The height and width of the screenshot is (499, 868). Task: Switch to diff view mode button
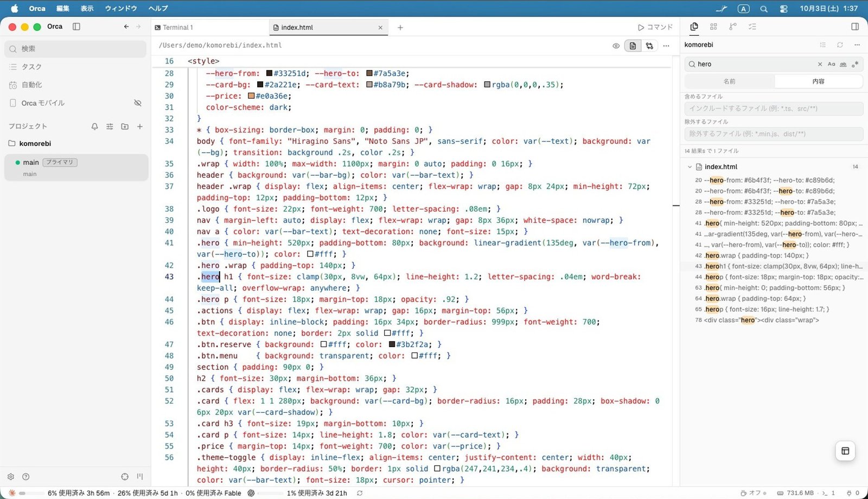649,46
